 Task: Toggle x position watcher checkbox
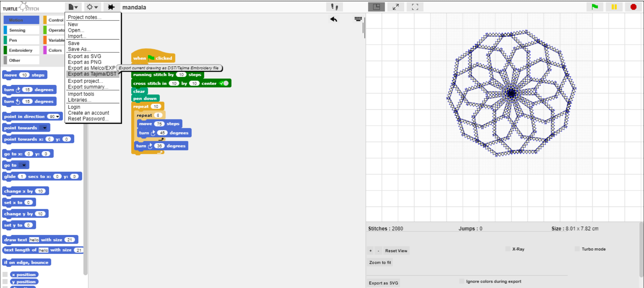pyautogui.click(x=5, y=275)
